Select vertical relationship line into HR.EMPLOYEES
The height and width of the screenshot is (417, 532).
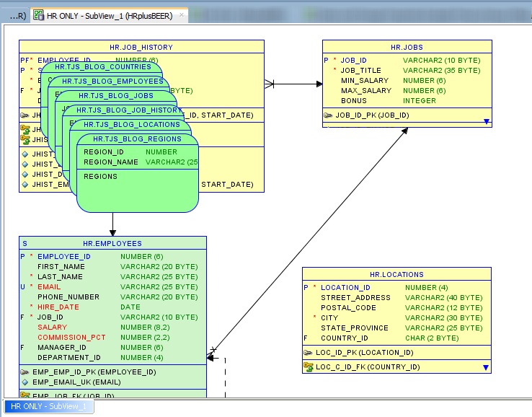112,224
